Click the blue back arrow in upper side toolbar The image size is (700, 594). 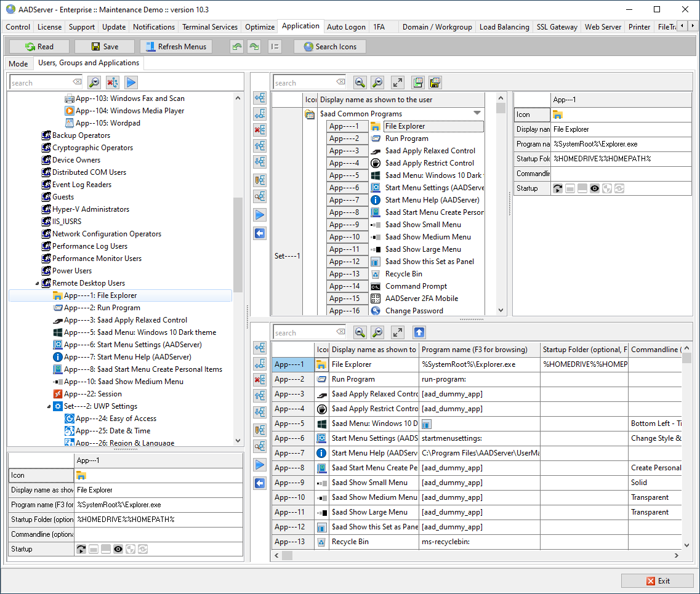coord(260,233)
